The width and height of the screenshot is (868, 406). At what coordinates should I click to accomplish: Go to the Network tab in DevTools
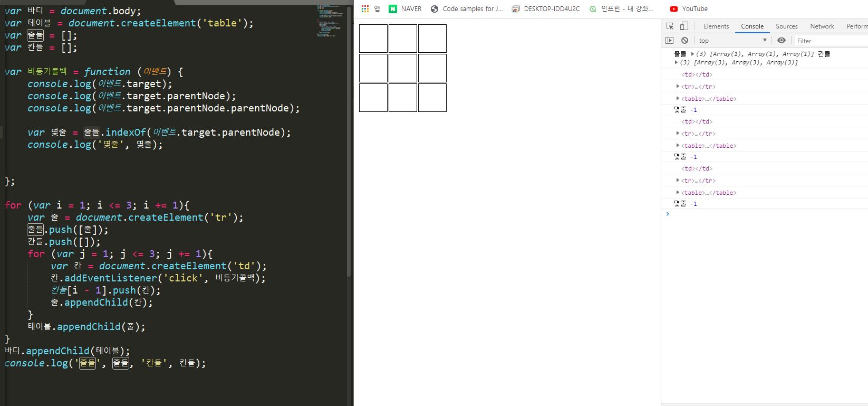click(x=822, y=26)
